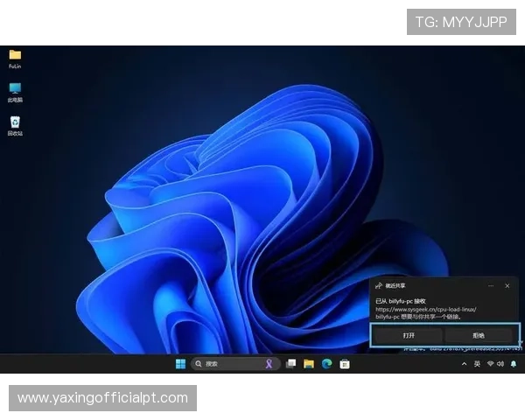The image size is (525, 420).
Task: Open the notification's three-dot options menu
Action: [492, 285]
